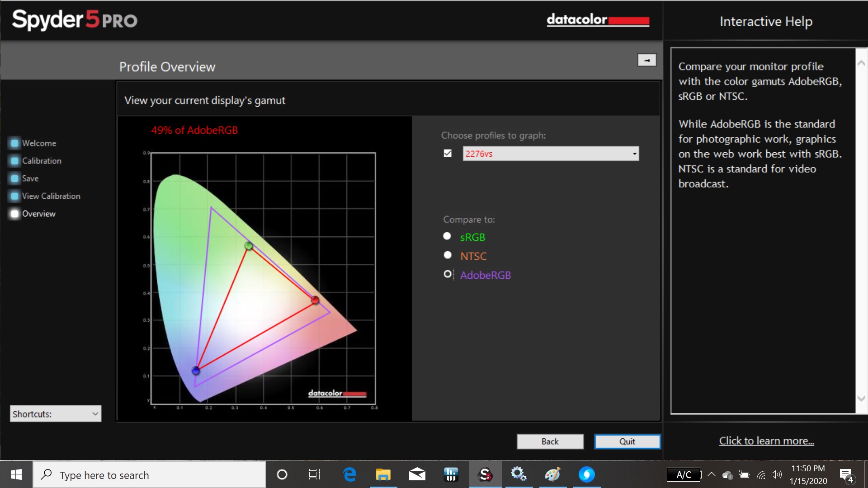Open the blue bars app on taskbar
Image resolution: width=868 pixels, height=488 pixels.
(x=451, y=474)
